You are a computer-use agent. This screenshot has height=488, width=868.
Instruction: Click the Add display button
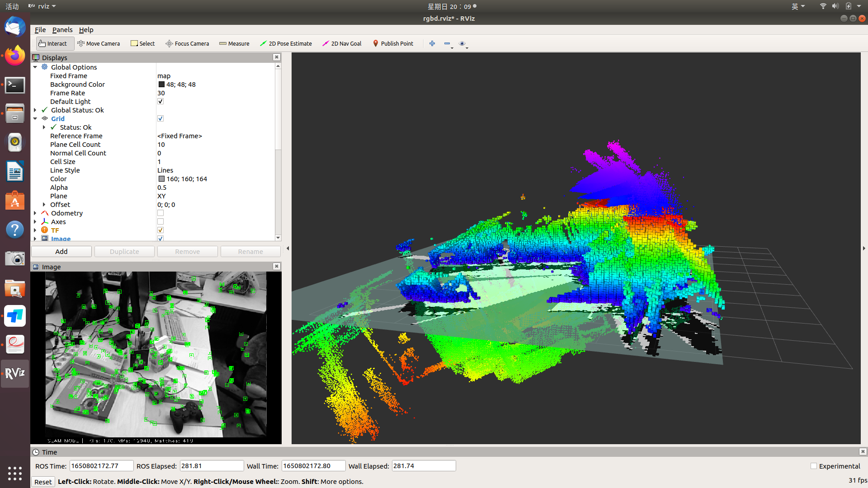(x=61, y=252)
